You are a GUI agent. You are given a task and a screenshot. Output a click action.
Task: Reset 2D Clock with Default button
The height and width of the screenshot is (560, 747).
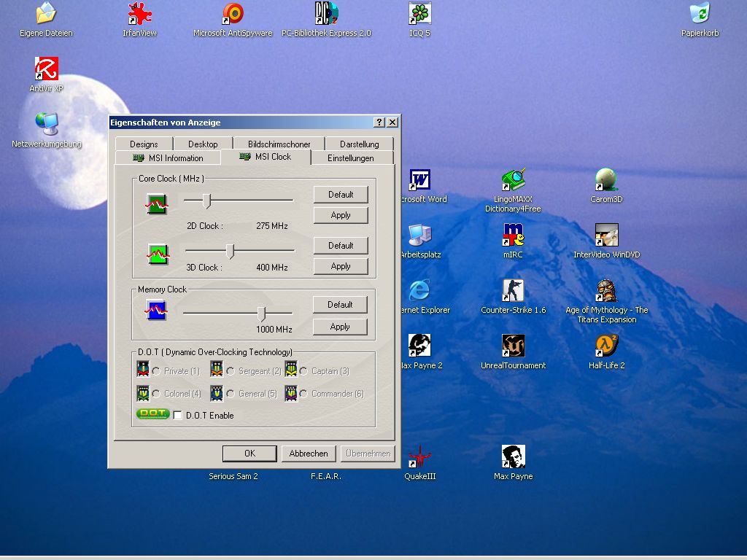341,194
